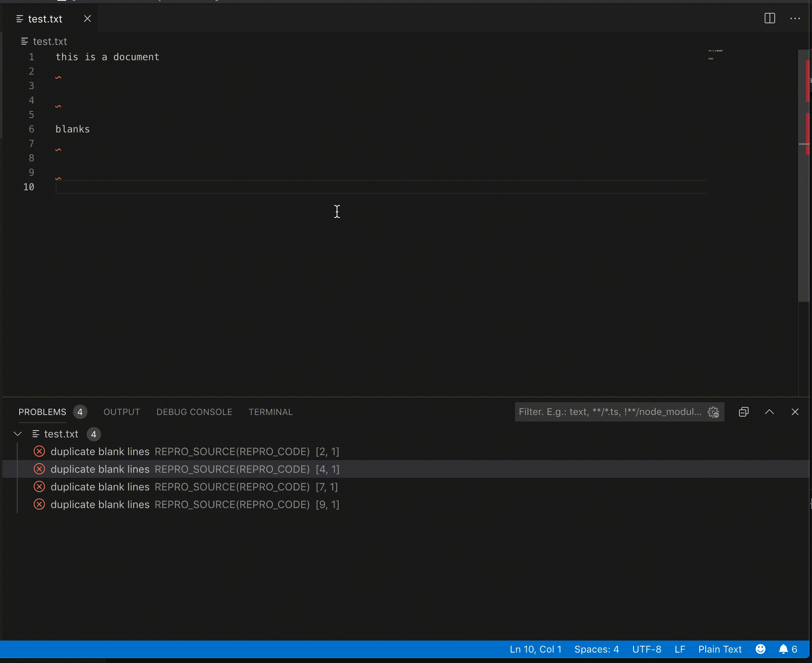The width and height of the screenshot is (812, 663).
Task: Change file encoding from UTF-8
Action: pyautogui.click(x=647, y=649)
